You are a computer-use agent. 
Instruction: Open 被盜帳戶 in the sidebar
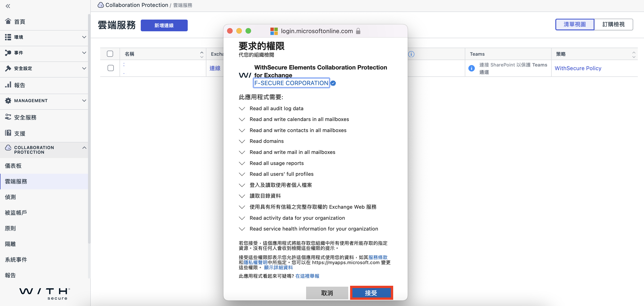[44, 213]
